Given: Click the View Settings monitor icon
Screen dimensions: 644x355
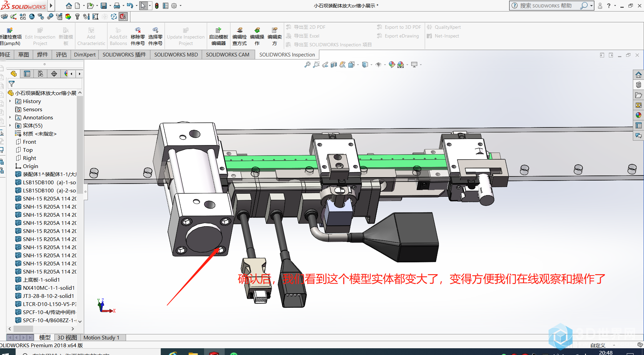Looking at the screenshot, I should [x=414, y=65].
